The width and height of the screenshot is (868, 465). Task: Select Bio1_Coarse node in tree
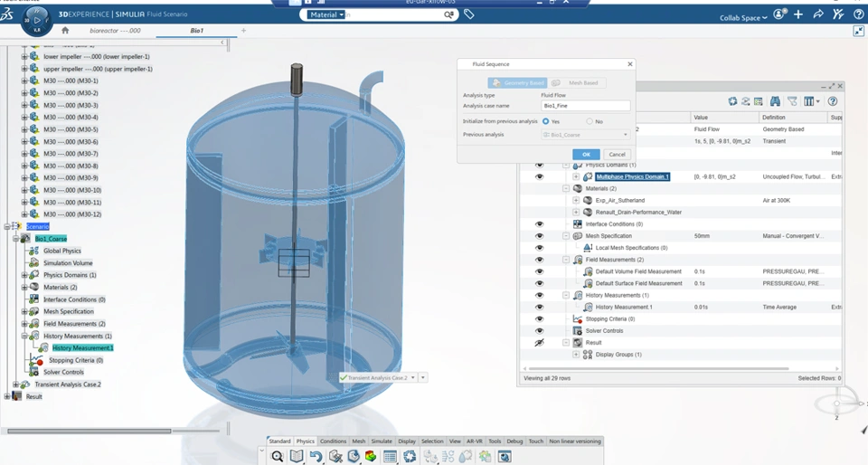(51, 239)
